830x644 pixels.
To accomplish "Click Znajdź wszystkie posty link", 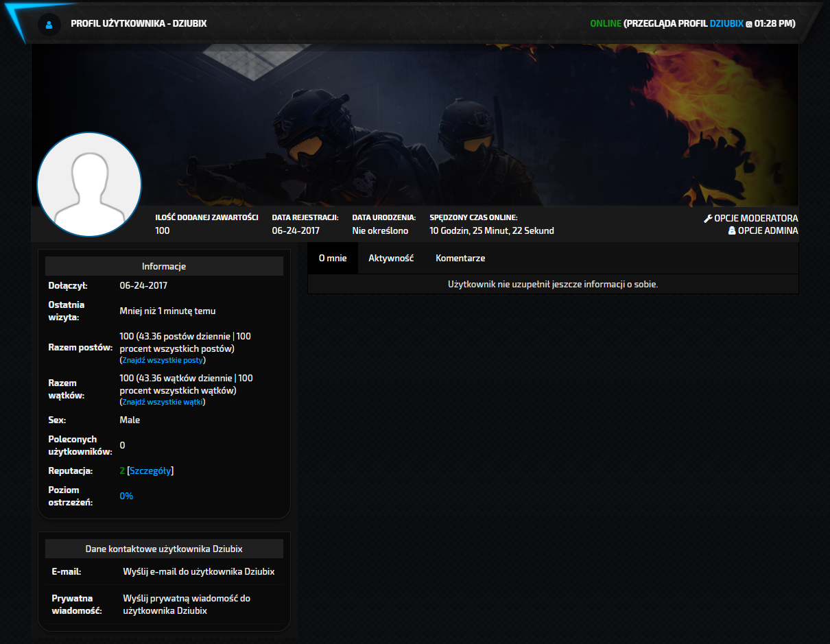I will (163, 360).
